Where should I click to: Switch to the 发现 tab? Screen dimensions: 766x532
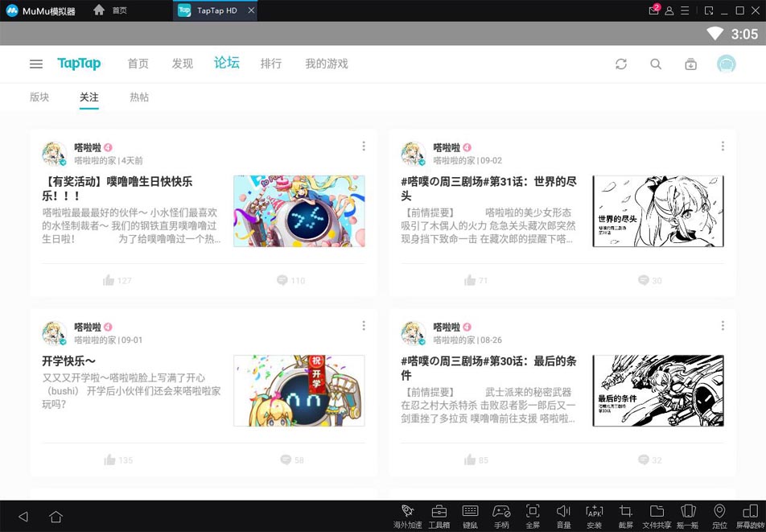point(182,64)
